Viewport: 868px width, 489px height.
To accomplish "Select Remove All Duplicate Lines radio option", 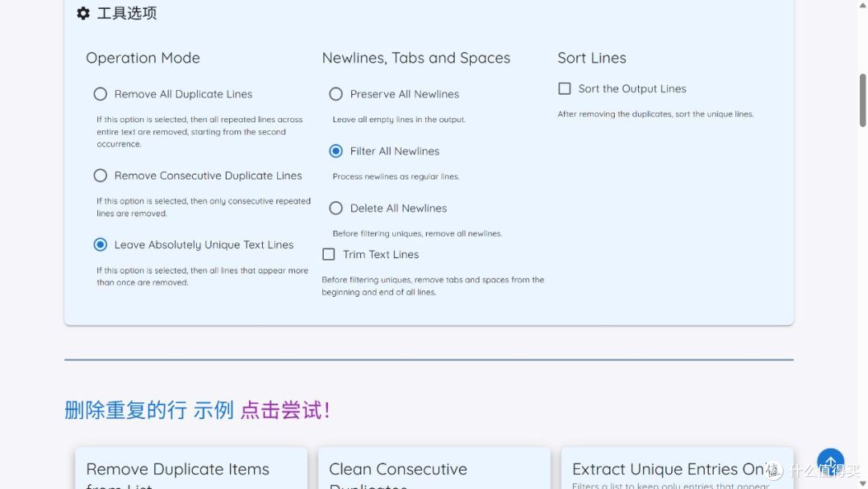I will (x=100, y=94).
